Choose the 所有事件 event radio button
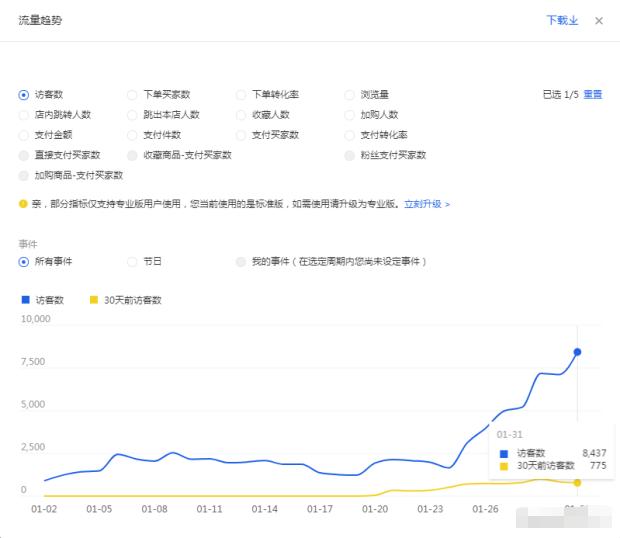This screenshot has height=538, width=620. click(24, 262)
